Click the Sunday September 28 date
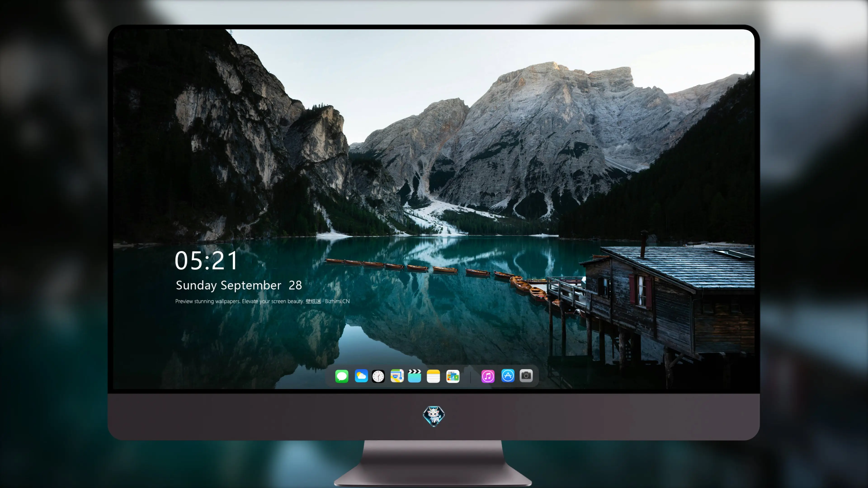This screenshot has height=488, width=868. (x=239, y=286)
